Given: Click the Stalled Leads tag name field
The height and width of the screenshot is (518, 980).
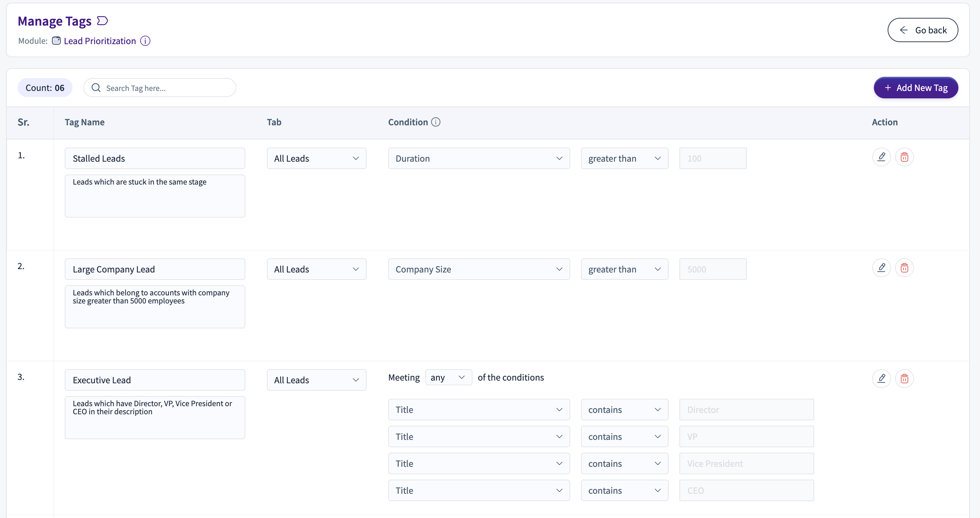Looking at the screenshot, I should 155,158.
